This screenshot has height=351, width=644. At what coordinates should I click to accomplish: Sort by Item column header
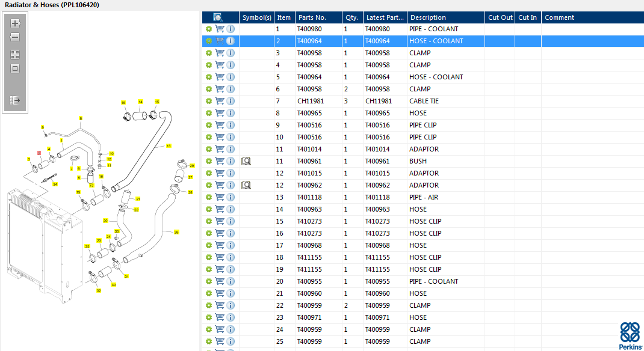284,17
